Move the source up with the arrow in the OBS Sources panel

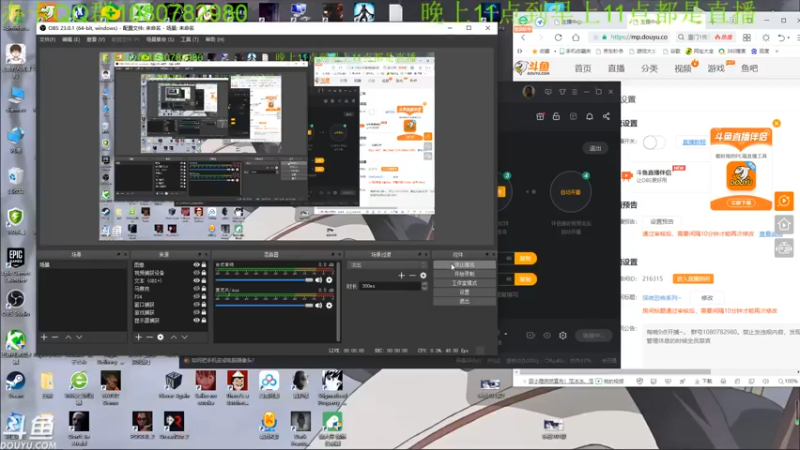pos(173,337)
